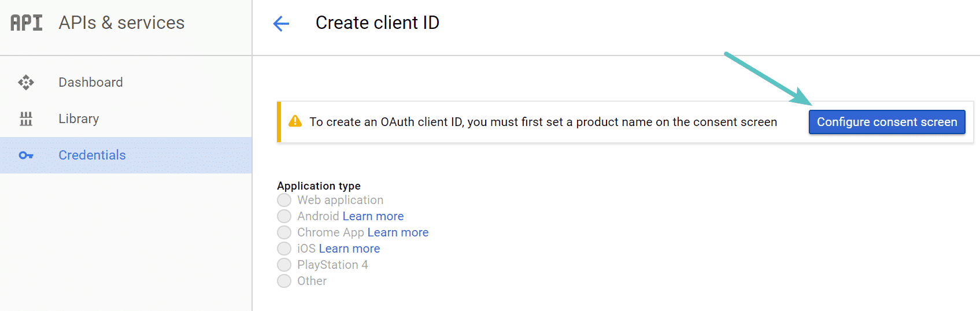
Task: Go back using the blue arrow
Action: pos(281,23)
